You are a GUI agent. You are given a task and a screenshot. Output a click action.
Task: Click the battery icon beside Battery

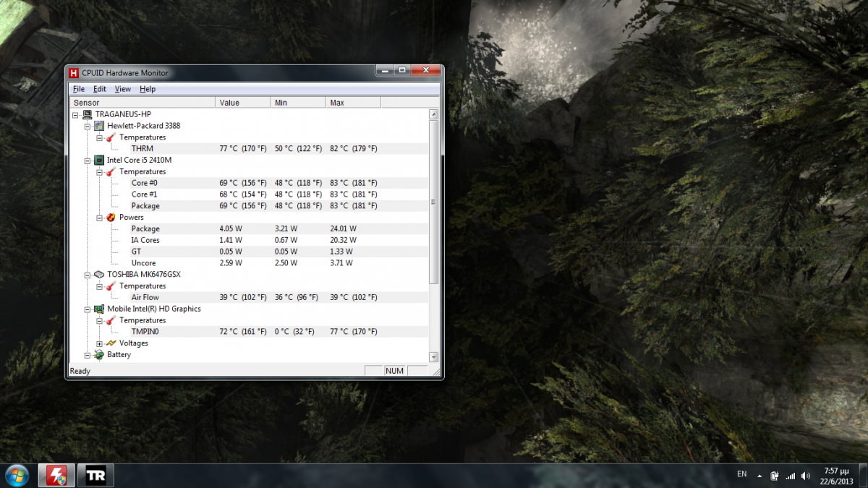99,355
